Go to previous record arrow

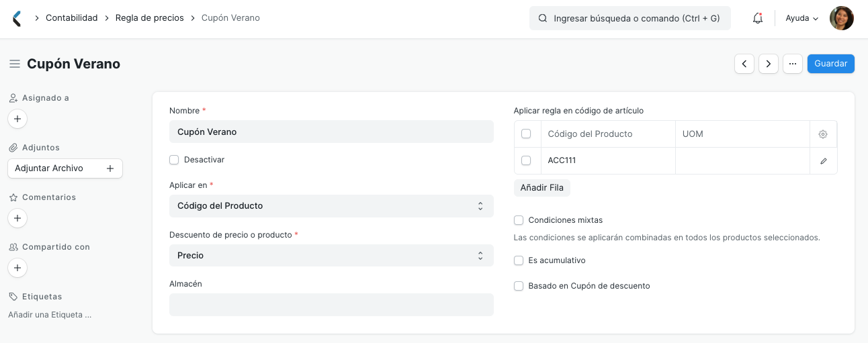click(x=744, y=64)
